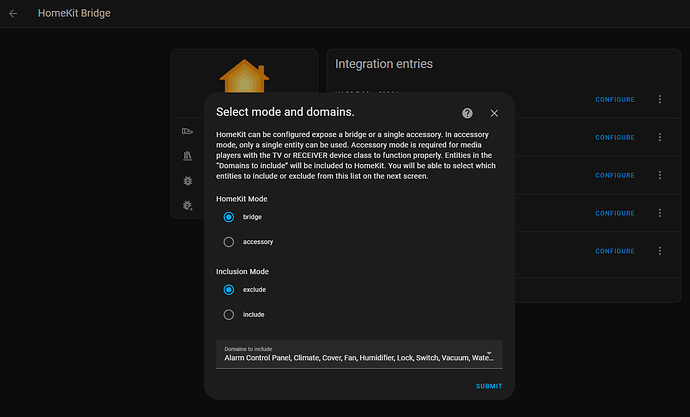Choose include inclusion mode
Screen dimensions: 690x417
228,315
